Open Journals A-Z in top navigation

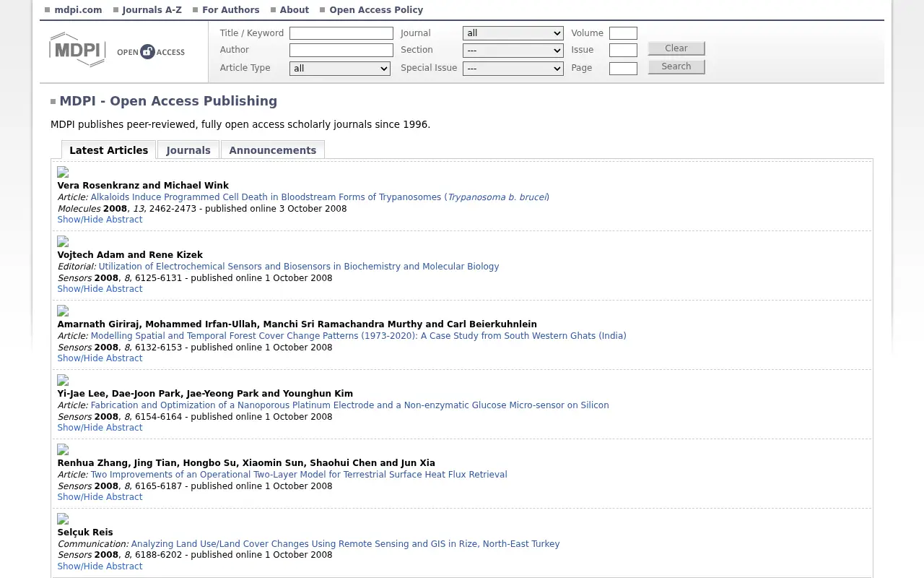tap(152, 10)
